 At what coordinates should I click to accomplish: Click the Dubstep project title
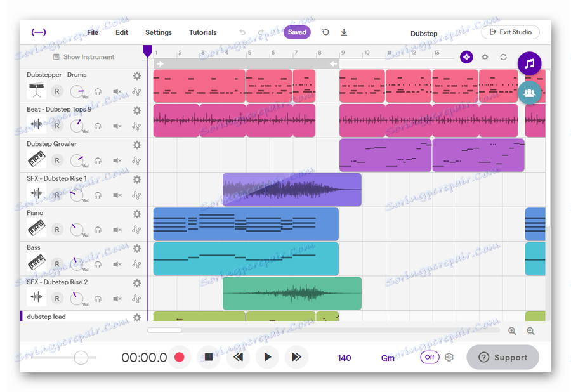(x=424, y=33)
